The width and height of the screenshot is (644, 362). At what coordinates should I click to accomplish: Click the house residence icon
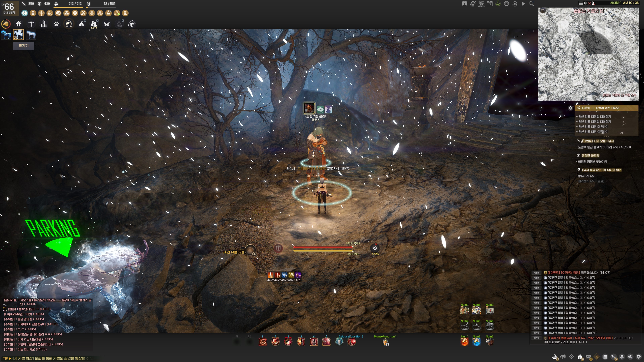point(18,24)
